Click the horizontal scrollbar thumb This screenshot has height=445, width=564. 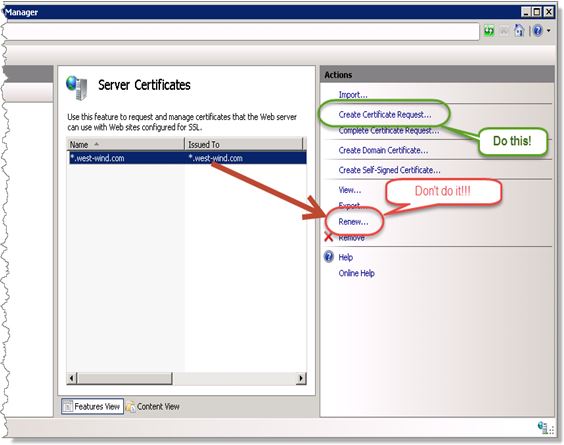125,378
